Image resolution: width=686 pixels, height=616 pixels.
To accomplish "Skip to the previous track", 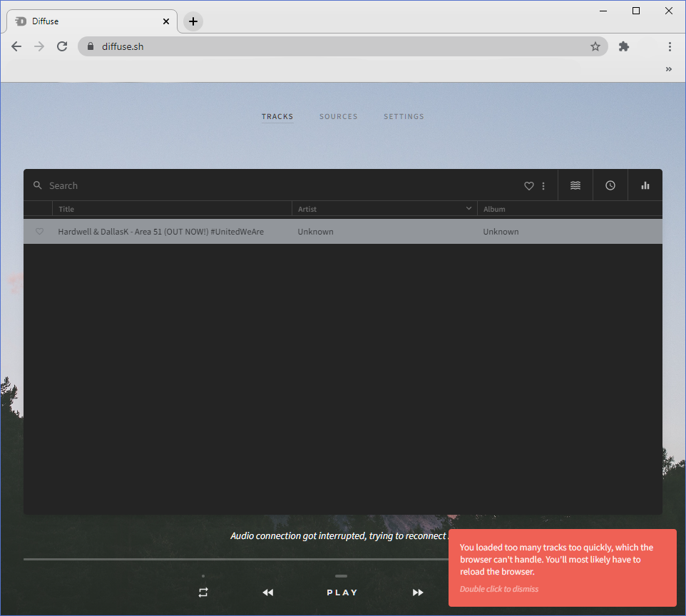I will [267, 592].
